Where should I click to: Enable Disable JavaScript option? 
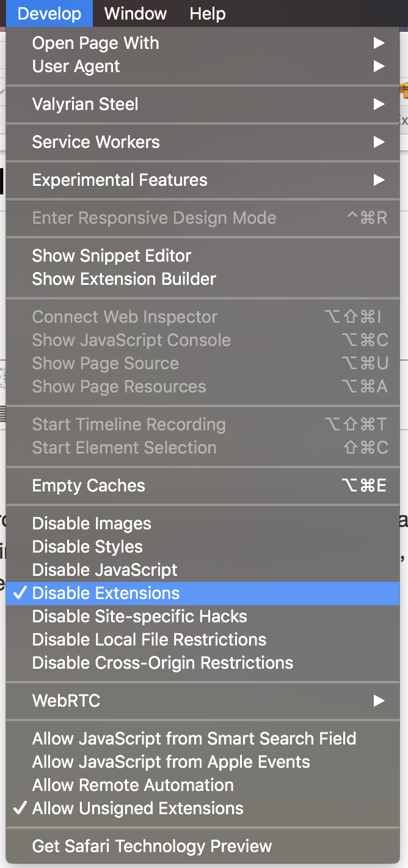[104, 570]
